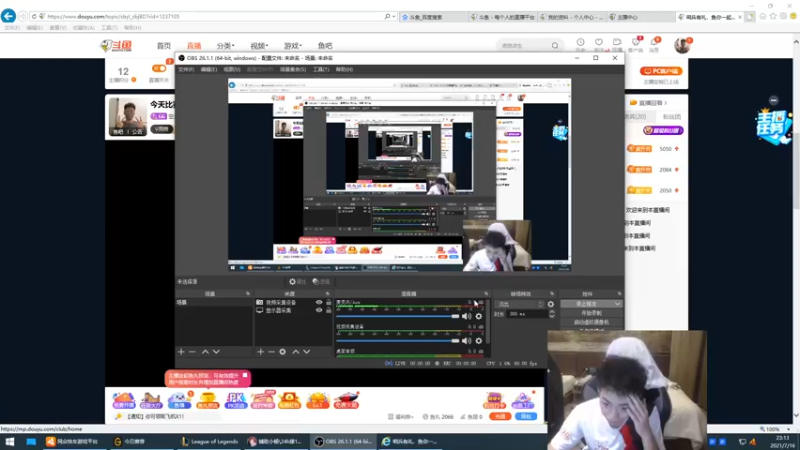Open the Douyu watch history clock icon
Image resolution: width=800 pixels, height=450 pixels.
click(581, 43)
